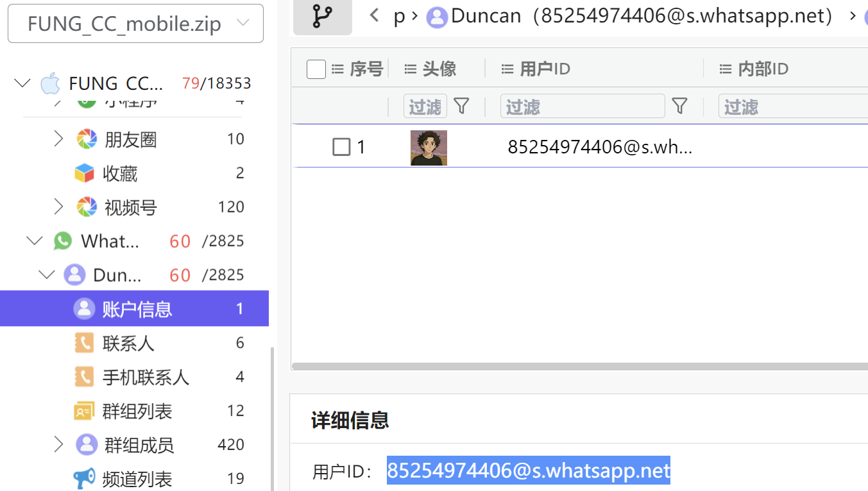Click the 频道列表 megaphone icon
The width and height of the screenshot is (868, 491).
[x=85, y=479]
